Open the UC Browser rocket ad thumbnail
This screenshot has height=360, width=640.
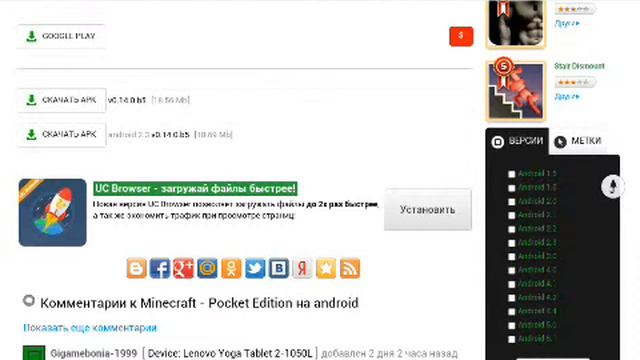pos(53,212)
